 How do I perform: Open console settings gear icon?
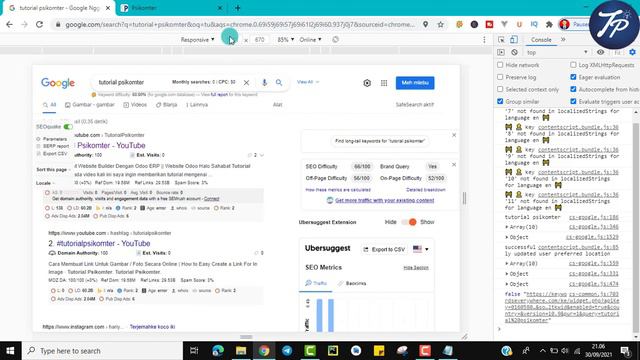[x=632, y=52]
